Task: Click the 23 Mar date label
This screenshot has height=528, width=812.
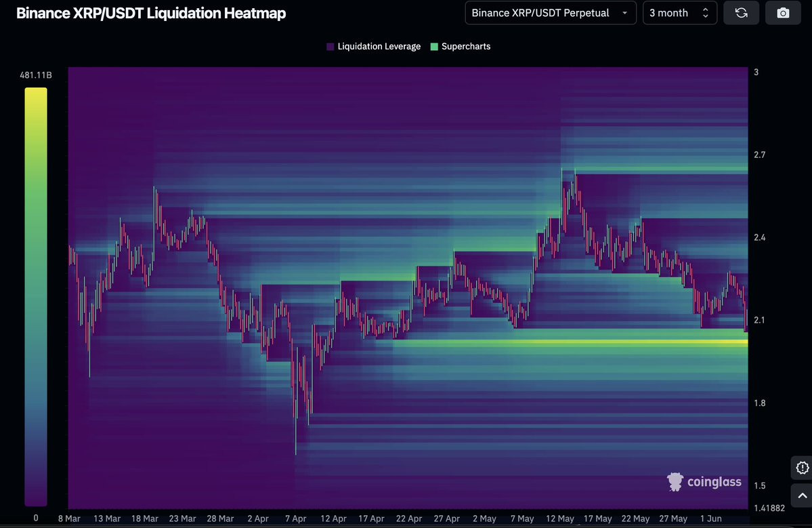Action: pyautogui.click(x=182, y=519)
